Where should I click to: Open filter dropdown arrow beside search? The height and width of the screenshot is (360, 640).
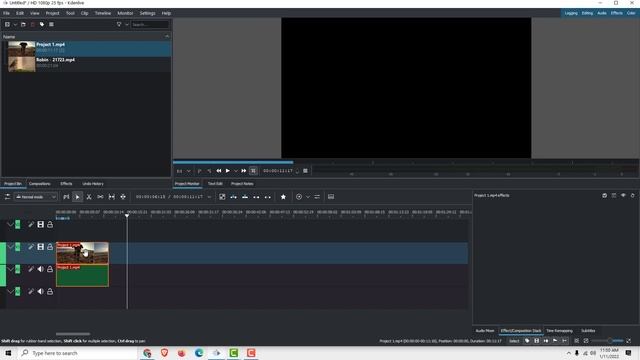coord(127,24)
